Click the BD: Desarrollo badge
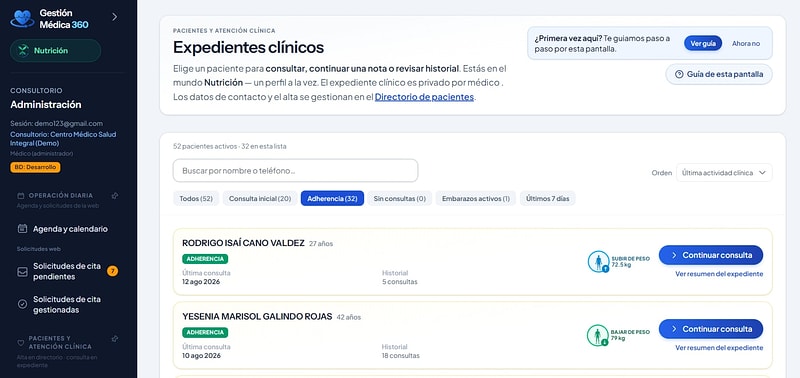This screenshot has width=800, height=378. (35, 167)
